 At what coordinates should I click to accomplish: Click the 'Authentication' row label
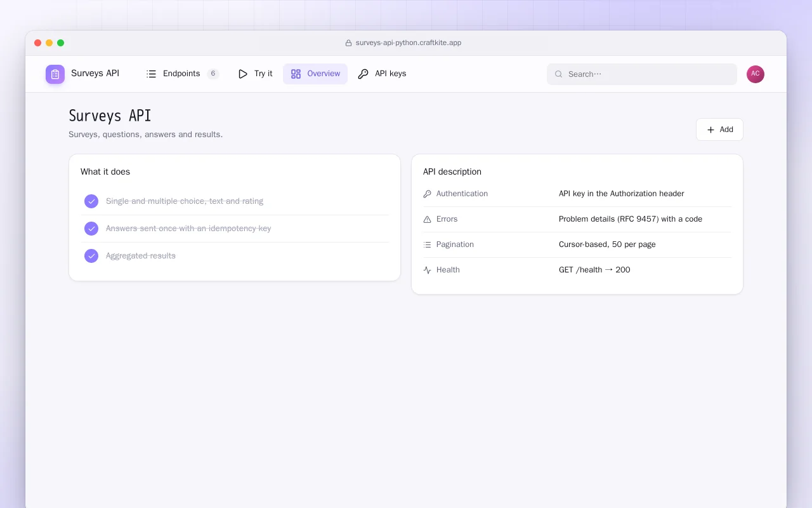tap(462, 194)
